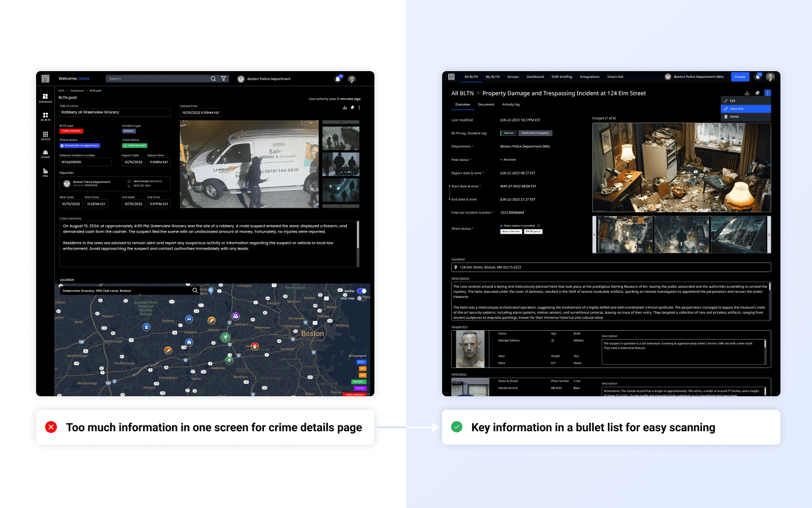Choose Share link from the context menu
The height and width of the screenshot is (508, 812).
tap(745, 109)
